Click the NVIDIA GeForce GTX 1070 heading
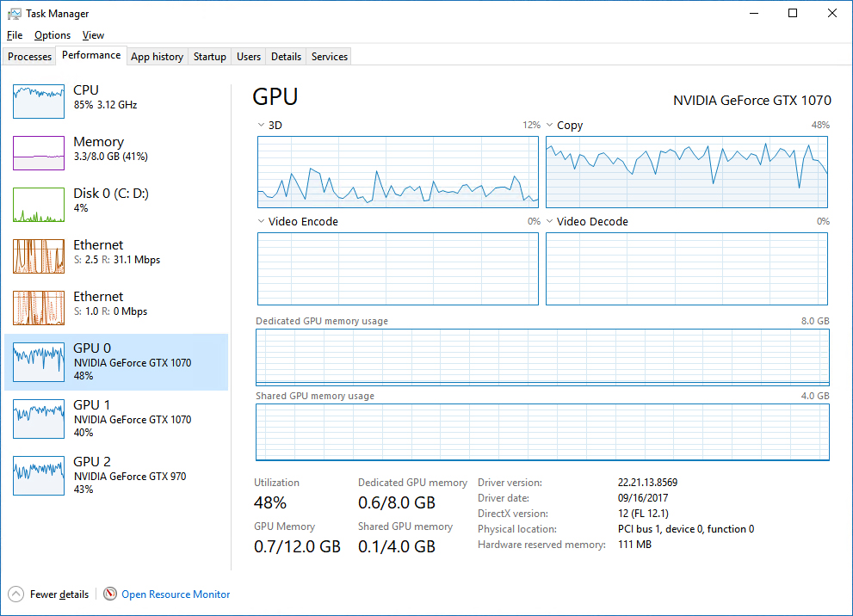Image resolution: width=853 pixels, height=616 pixels. 751,101
